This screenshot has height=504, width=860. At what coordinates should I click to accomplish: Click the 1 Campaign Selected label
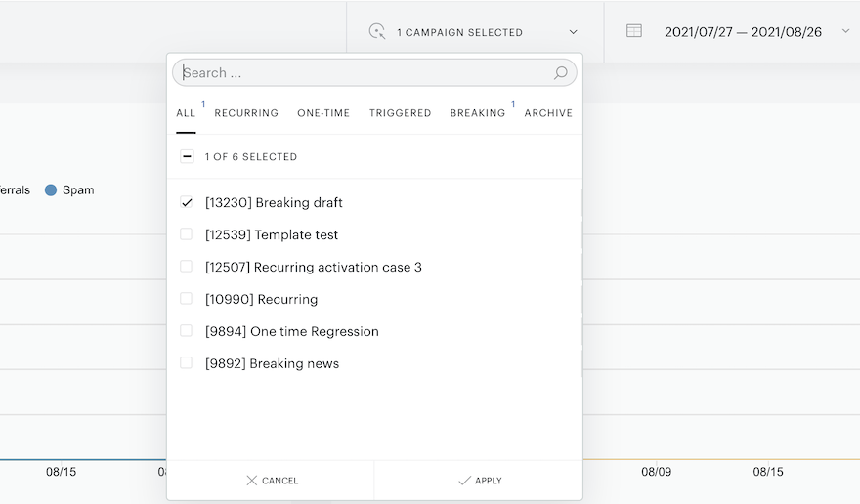[x=459, y=33]
